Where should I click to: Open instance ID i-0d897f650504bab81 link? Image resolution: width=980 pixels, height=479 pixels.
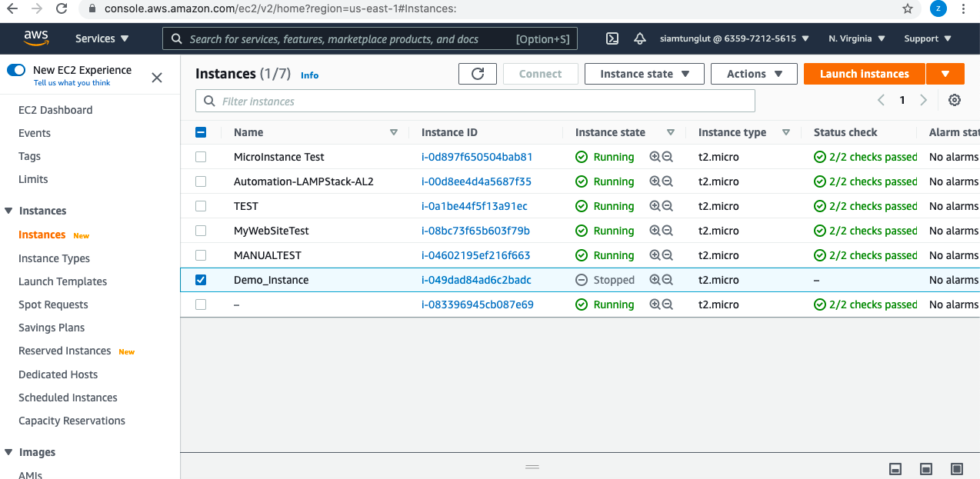(x=477, y=157)
